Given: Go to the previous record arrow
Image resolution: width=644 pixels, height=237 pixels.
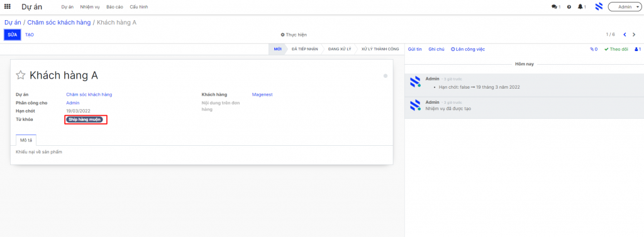Looking at the screenshot, I should point(625,35).
